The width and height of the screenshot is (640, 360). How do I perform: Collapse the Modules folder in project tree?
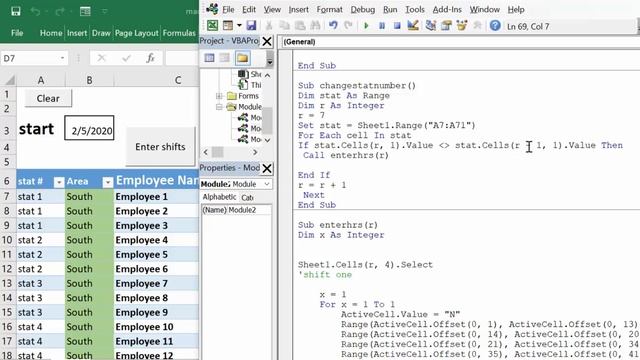219,107
